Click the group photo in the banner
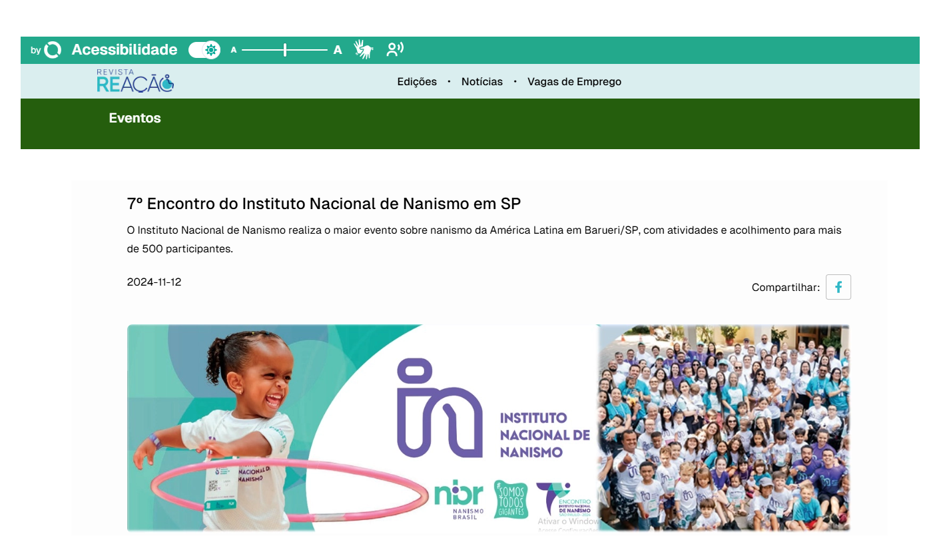Image resolution: width=941 pixels, height=560 pixels. coord(723,427)
